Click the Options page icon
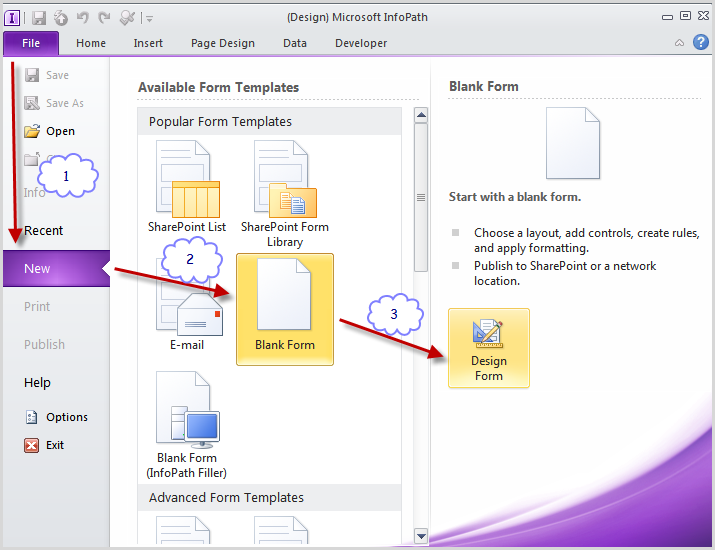This screenshot has height=550, width=715. [x=31, y=417]
